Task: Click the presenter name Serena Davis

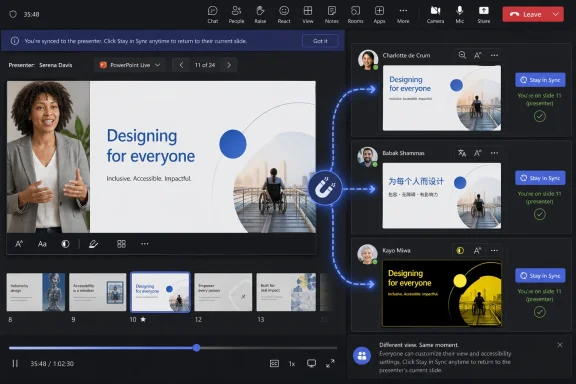Action: [56, 65]
